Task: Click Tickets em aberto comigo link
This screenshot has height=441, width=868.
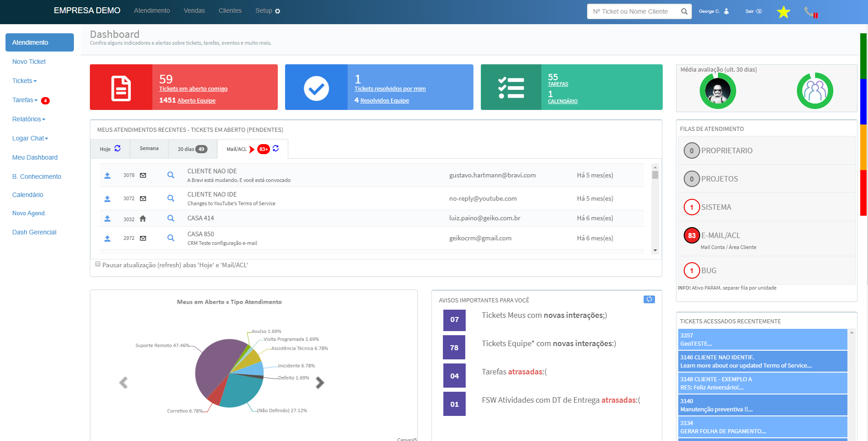Action: click(x=193, y=89)
